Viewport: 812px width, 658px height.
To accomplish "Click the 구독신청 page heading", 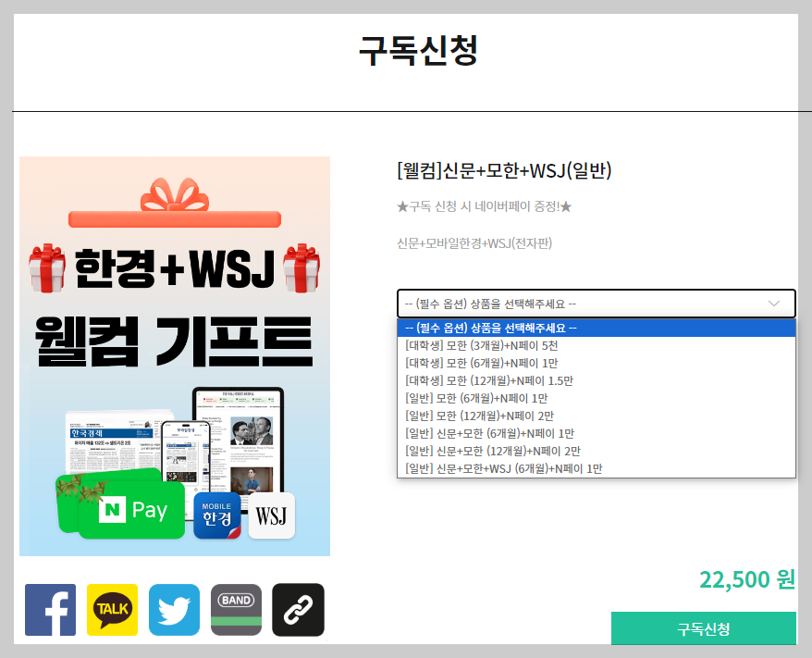I will point(418,51).
